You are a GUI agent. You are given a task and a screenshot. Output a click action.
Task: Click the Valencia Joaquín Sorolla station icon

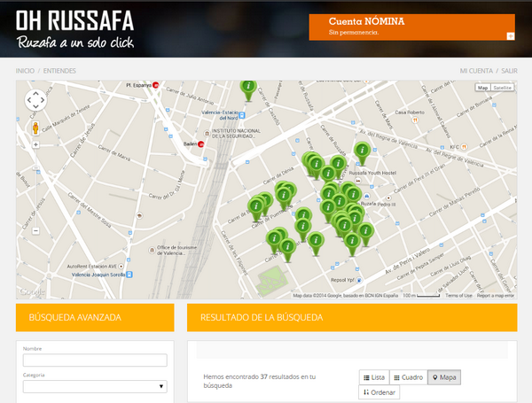tap(129, 275)
